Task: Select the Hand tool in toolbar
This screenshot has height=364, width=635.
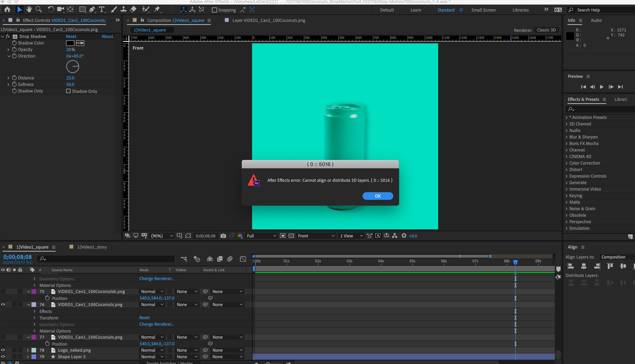Action: tap(29, 10)
